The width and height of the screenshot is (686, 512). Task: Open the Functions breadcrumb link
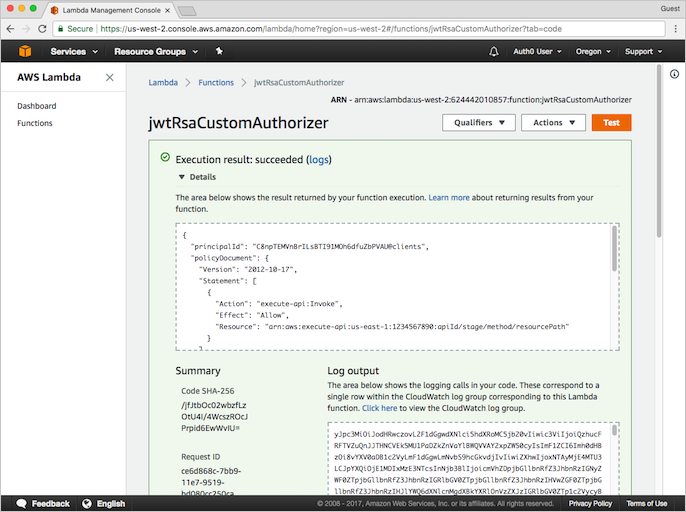[x=216, y=83]
